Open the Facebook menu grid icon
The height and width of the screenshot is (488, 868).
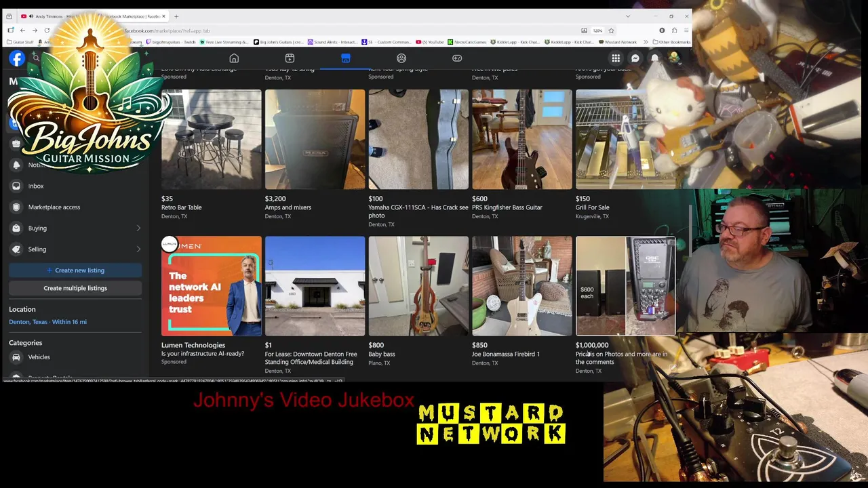click(616, 58)
